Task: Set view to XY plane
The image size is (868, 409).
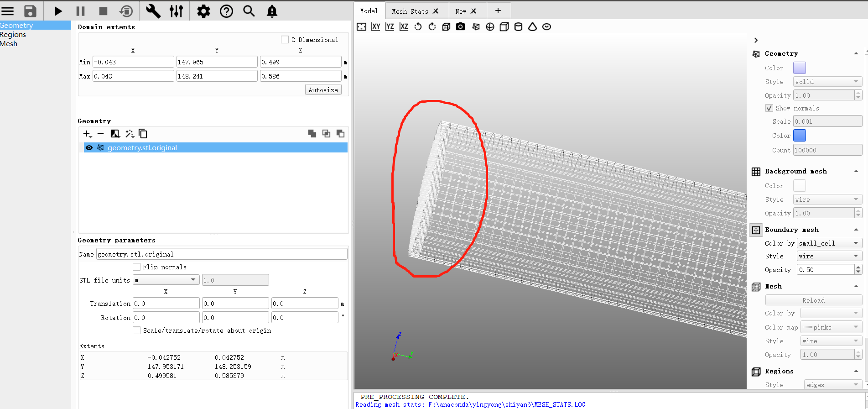Action: tap(375, 27)
